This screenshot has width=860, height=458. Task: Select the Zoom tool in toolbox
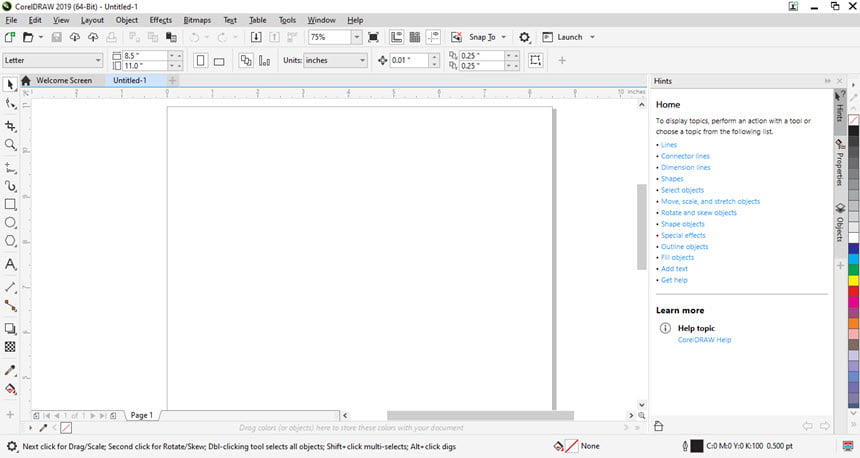[10, 144]
